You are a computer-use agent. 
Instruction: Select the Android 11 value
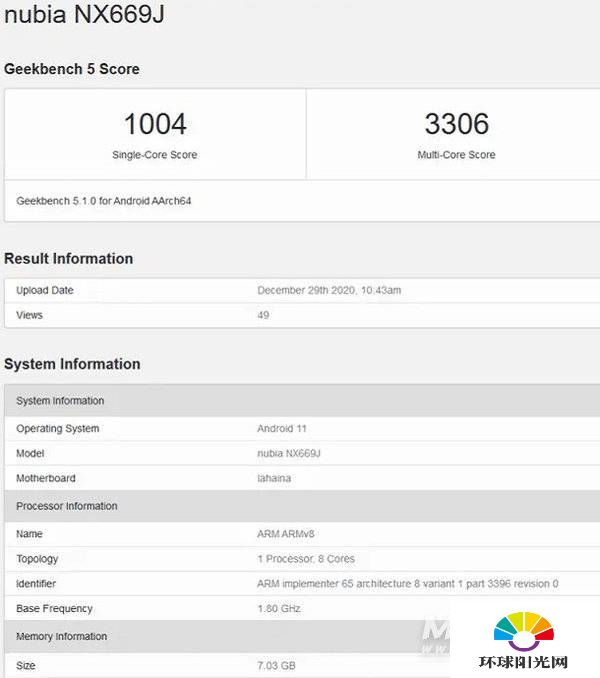point(282,429)
